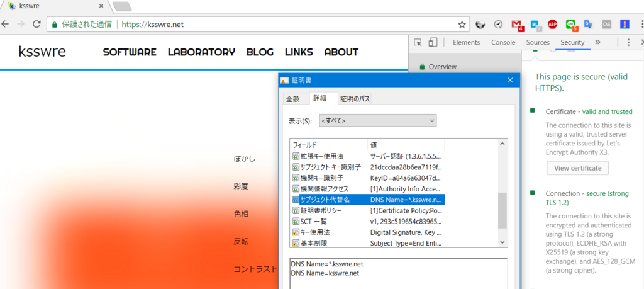Open the globe extension icon
This screenshot has height=289, width=644.
480,25
